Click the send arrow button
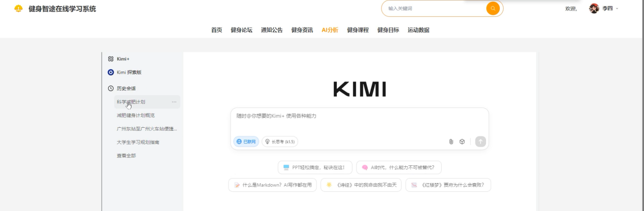 pyautogui.click(x=480, y=142)
